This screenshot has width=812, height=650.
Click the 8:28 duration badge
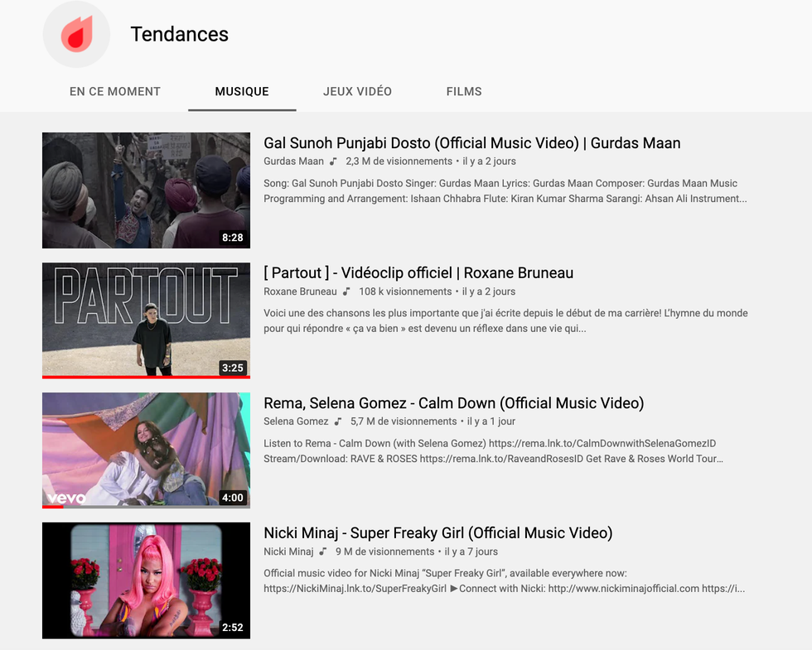(233, 237)
